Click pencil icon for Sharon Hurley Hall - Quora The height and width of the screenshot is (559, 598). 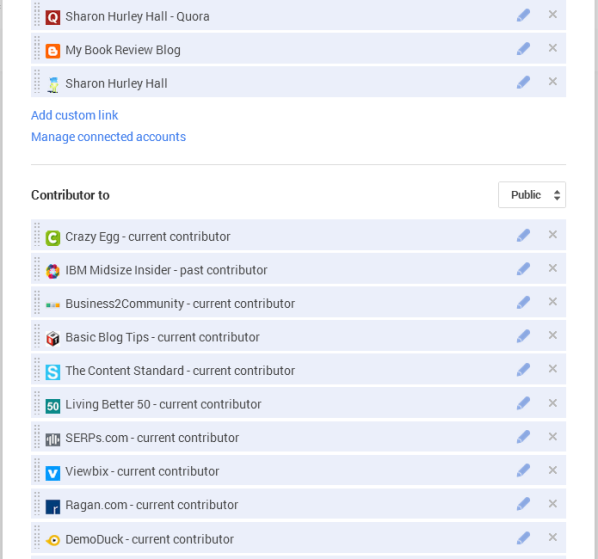523,15
